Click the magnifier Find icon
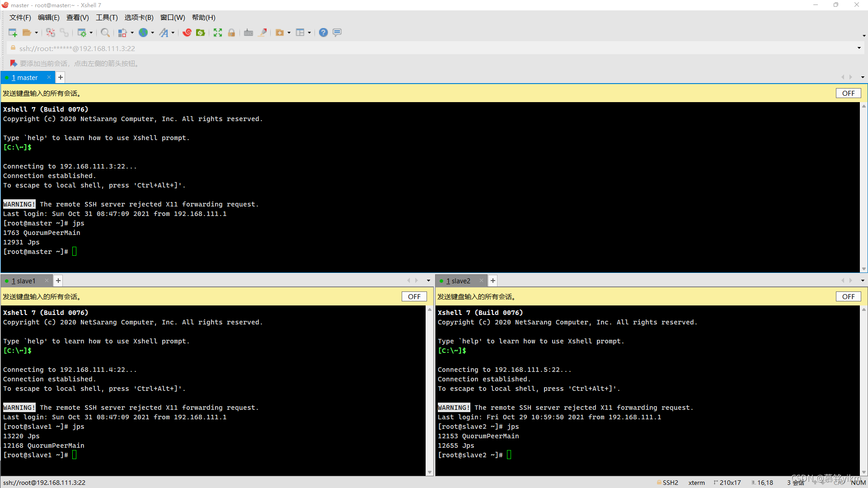This screenshot has height=488, width=868. [x=105, y=33]
